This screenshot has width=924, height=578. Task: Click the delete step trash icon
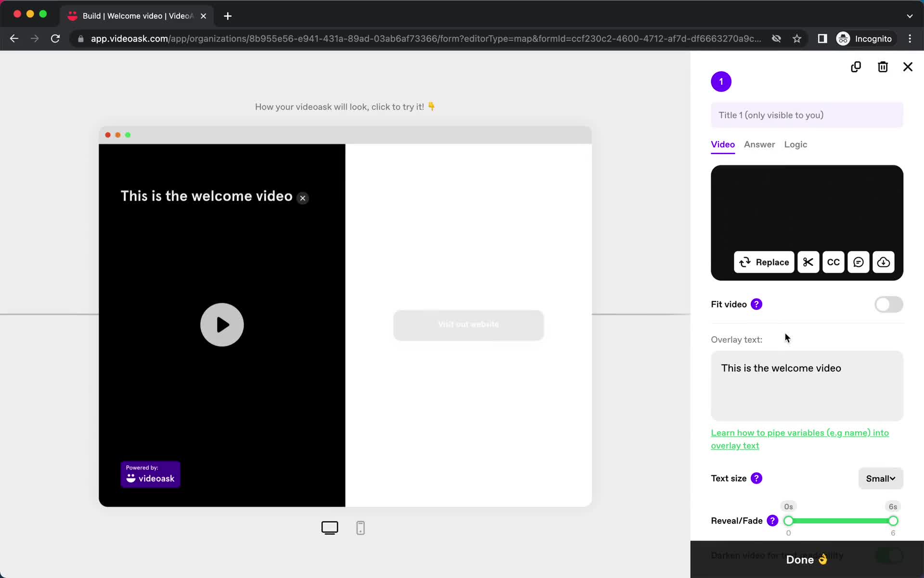[x=882, y=67]
